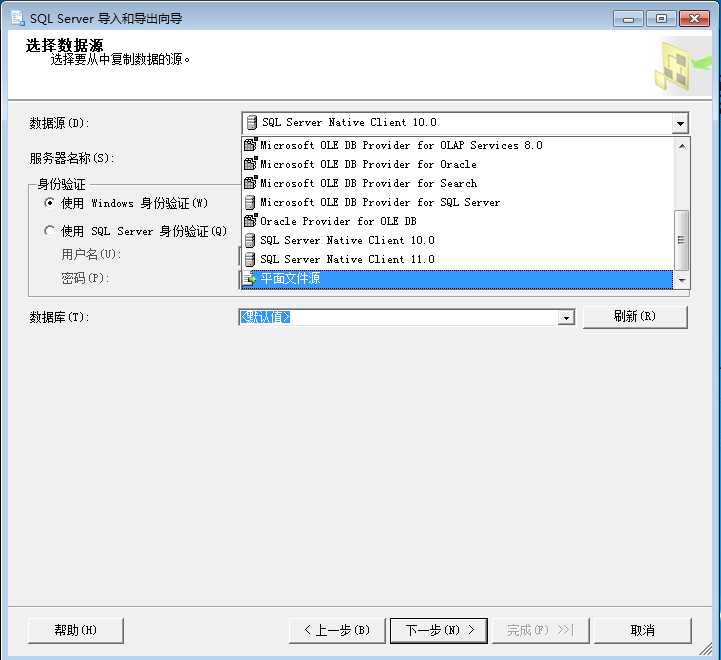Click the list scrollbar down arrow
Image resolution: width=721 pixels, height=660 pixels.
[682, 280]
